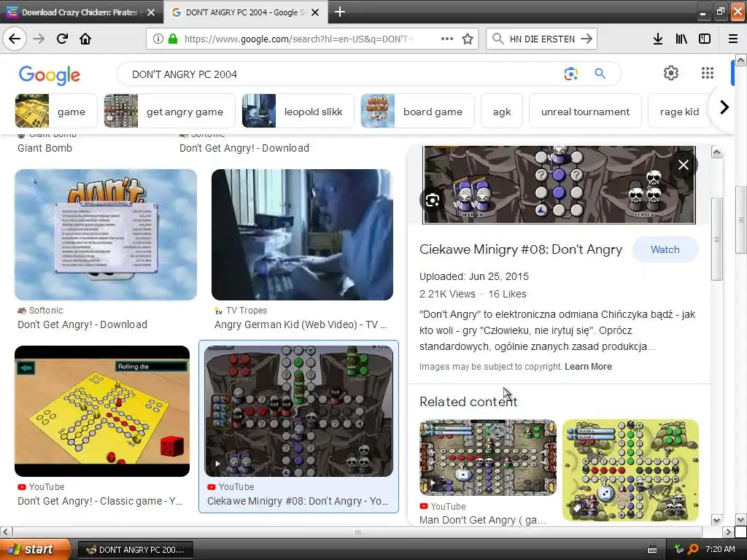The height and width of the screenshot is (560, 747).
Task: Click page horizontal scrollbar left arrow
Action: coord(5,532)
